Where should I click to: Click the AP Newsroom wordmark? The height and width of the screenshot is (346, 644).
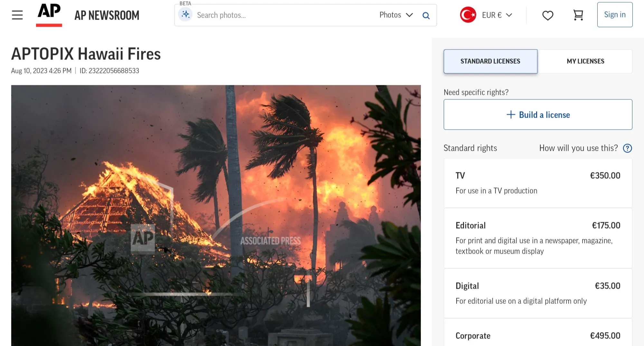107,15
